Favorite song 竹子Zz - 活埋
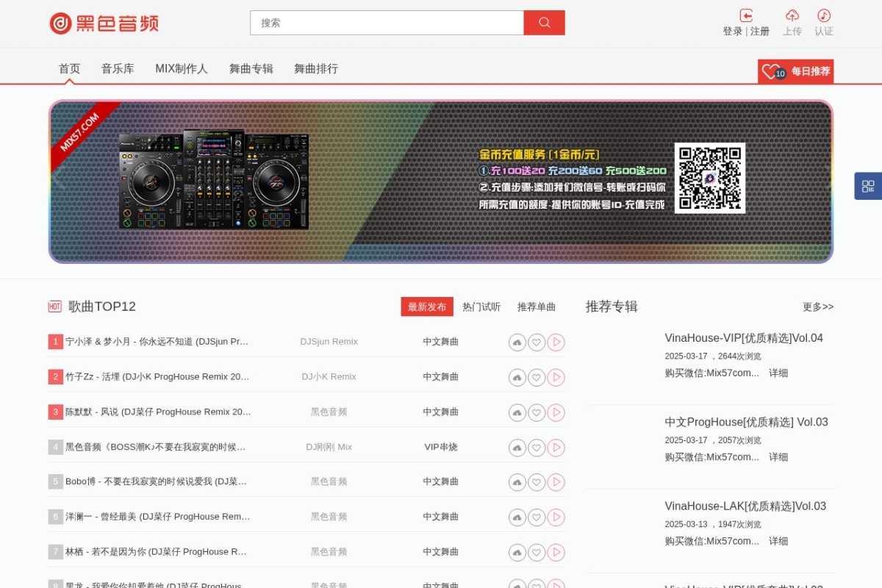 537,377
